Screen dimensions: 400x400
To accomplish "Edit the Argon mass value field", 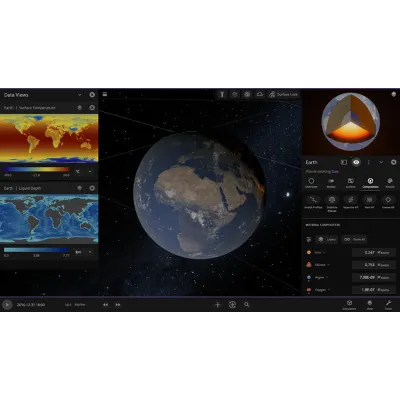I will 374,277.
